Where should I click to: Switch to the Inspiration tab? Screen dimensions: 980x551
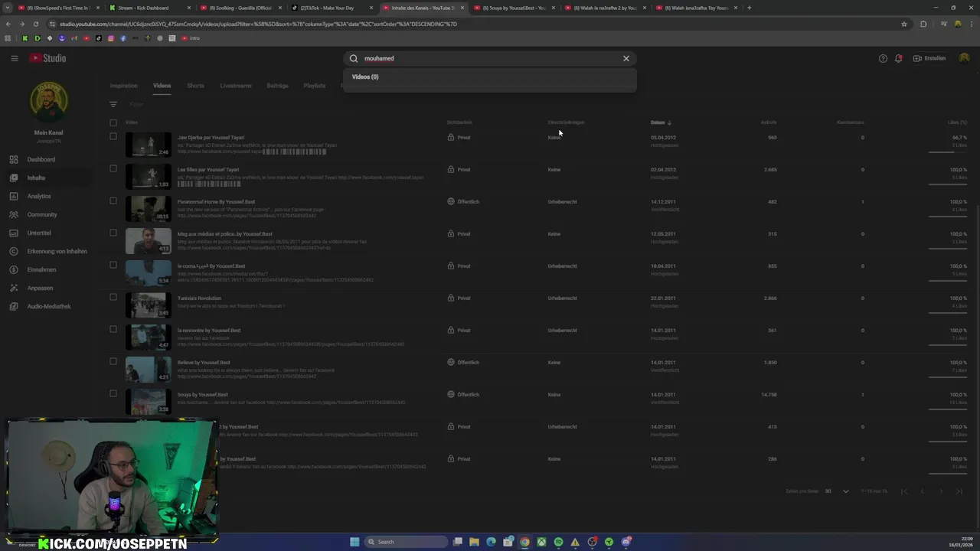click(123, 86)
